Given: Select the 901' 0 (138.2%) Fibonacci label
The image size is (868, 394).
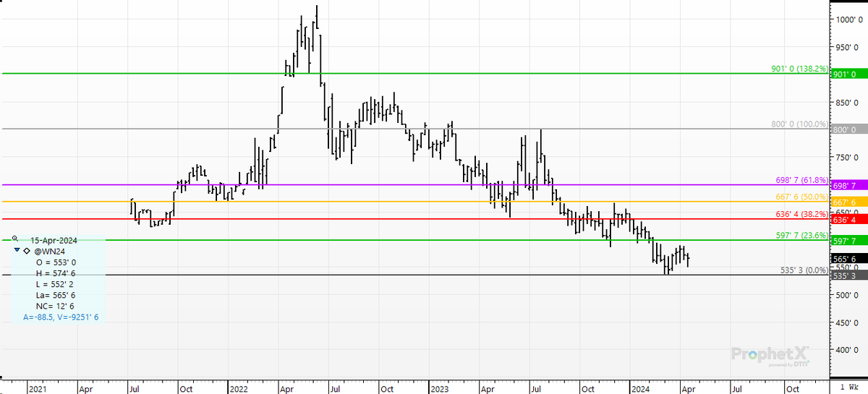Looking at the screenshot, I should pyautogui.click(x=799, y=69).
